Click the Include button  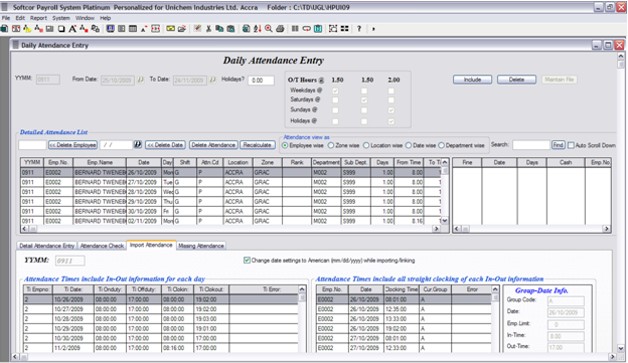pyautogui.click(x=473, y=79)
